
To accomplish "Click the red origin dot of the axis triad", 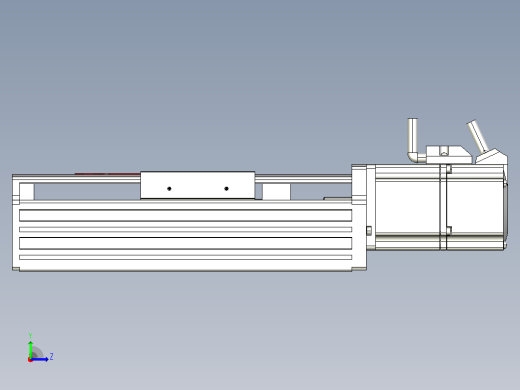I will click(30, 360).
